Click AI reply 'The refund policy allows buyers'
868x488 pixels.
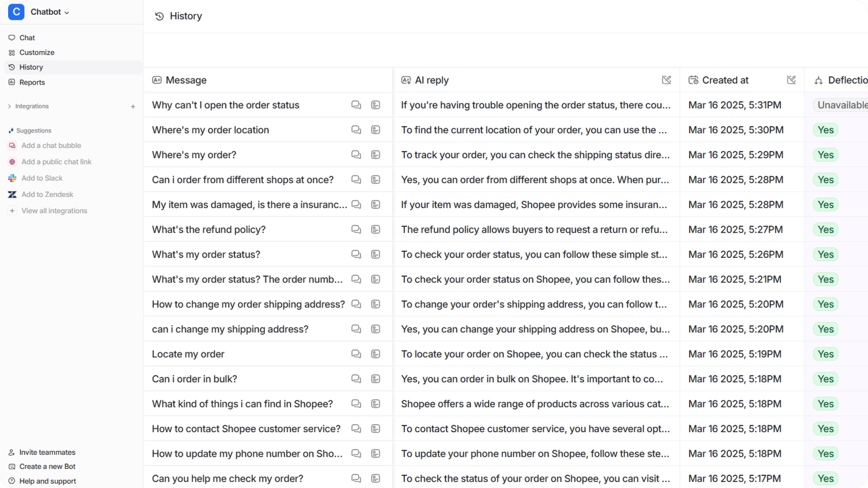[534, 229]
